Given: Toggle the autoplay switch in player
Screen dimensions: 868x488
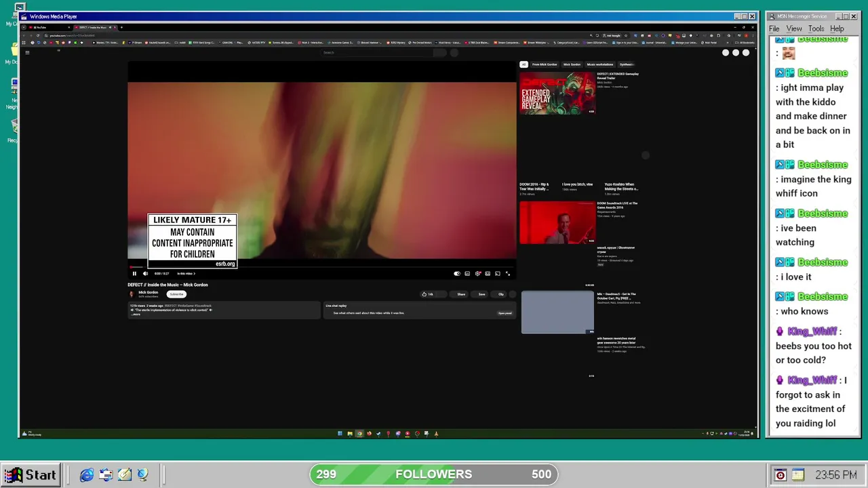Looking at the screenshot, I should click(457, 274).
